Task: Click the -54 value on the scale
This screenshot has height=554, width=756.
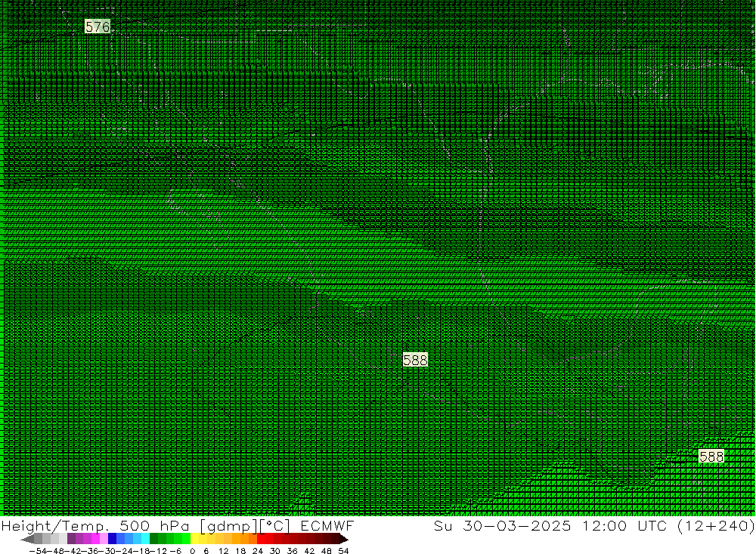Action: [x=37, y=550]
